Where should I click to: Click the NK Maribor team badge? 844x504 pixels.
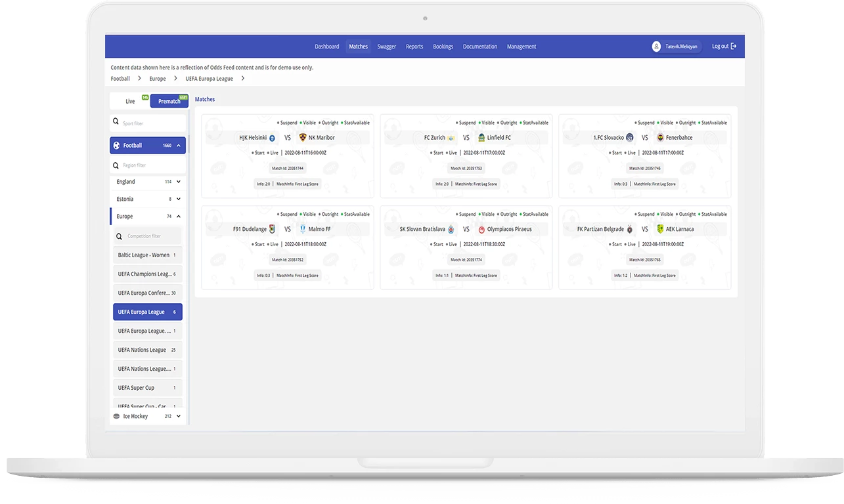[303, 137]
